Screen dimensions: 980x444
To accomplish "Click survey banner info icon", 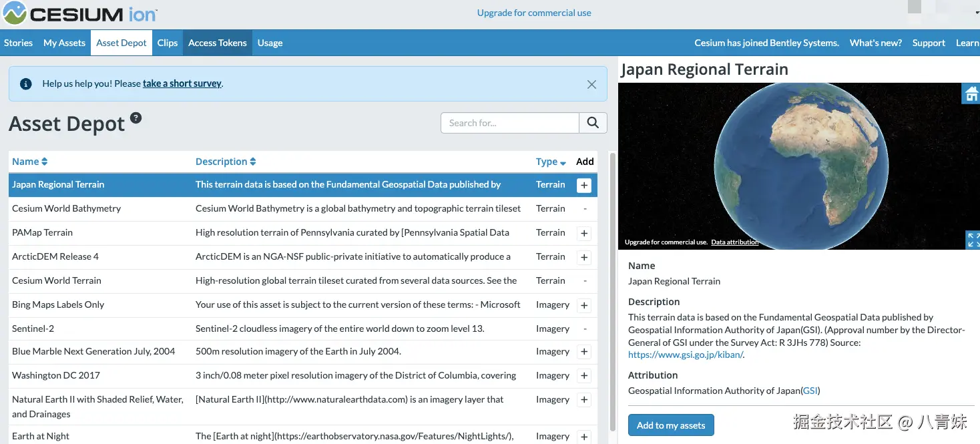I will (25, 84).
